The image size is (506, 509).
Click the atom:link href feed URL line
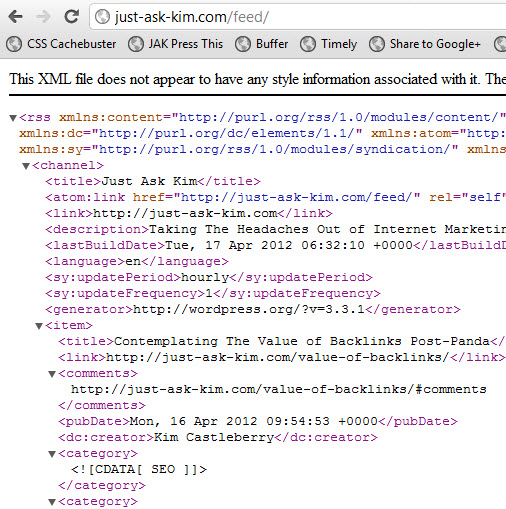click(x=275, y=197)
